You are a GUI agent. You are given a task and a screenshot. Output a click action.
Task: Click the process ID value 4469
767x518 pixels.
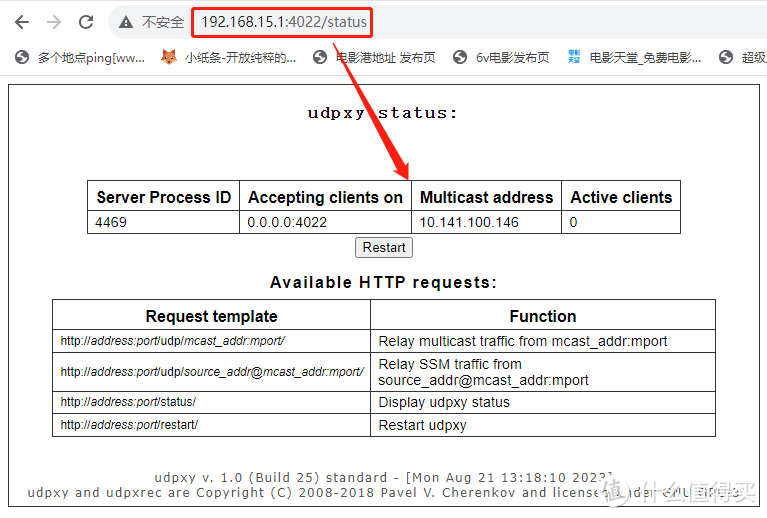[111, 223]
